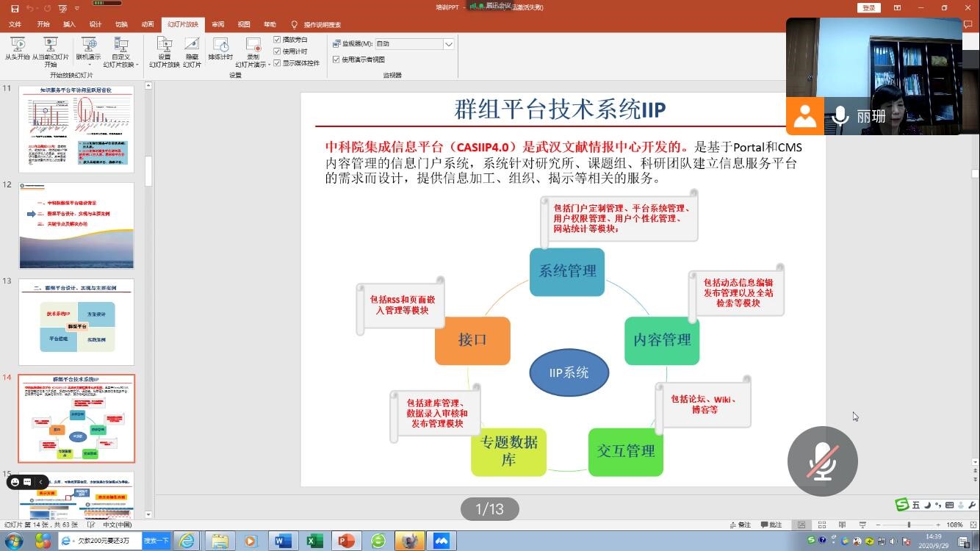Expand the 监视器 monitor dropdown
The height and width of the screenshot is (551, 980).
tap(448, 44)
